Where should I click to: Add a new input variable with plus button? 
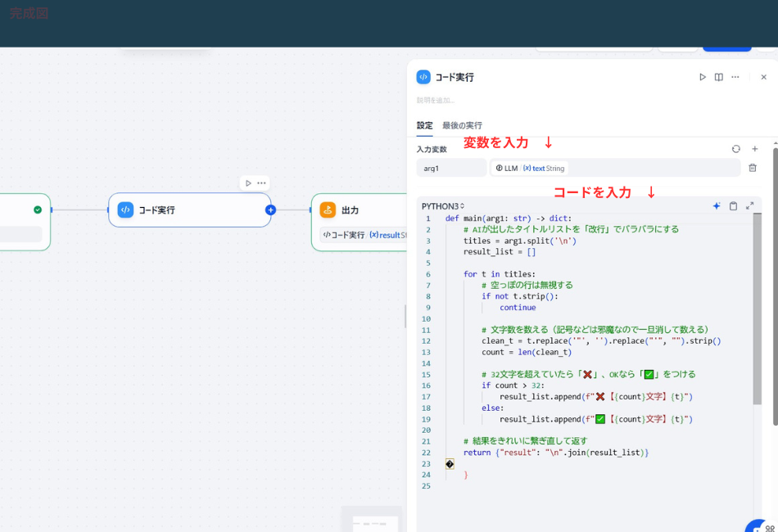(753, 149)
